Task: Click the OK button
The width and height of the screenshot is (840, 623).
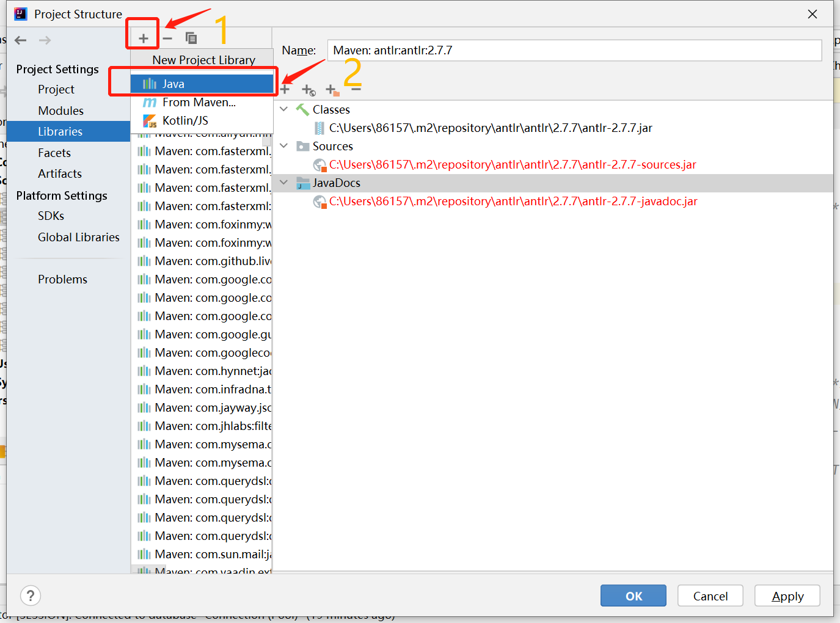Action: (x=634, y=596)
